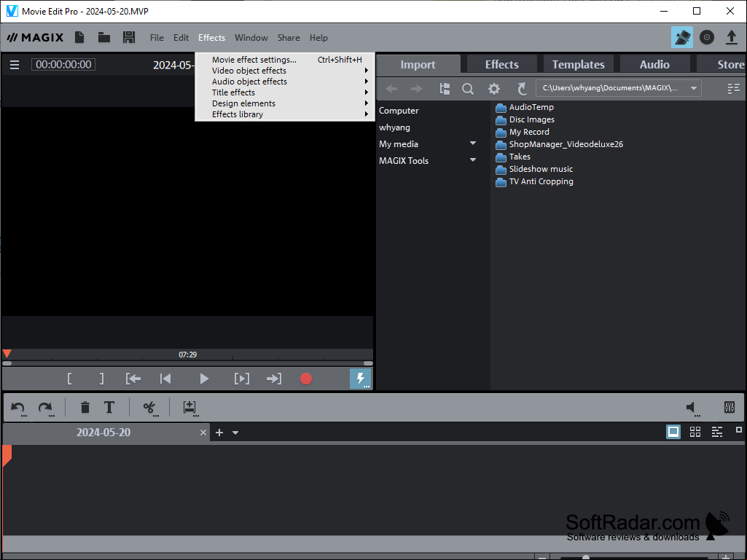Play the selected range

pyautogui.click(x=241, y=379)
